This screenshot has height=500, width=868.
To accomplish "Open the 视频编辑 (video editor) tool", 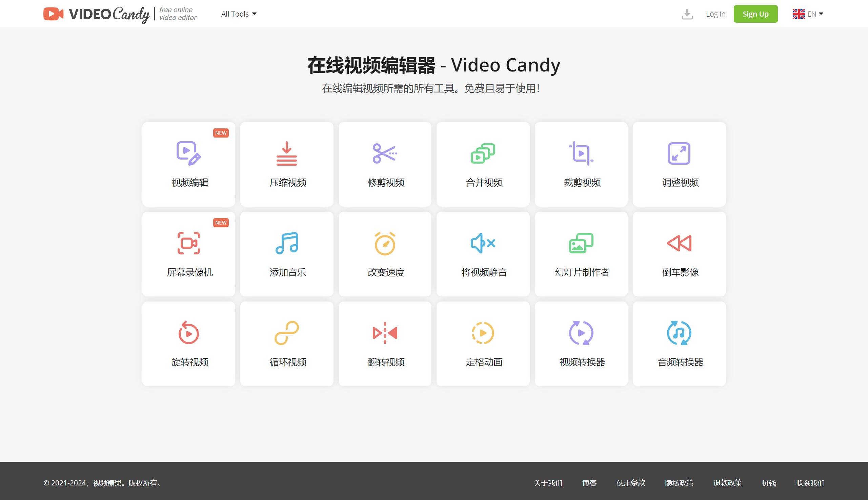I will [188, 164].
